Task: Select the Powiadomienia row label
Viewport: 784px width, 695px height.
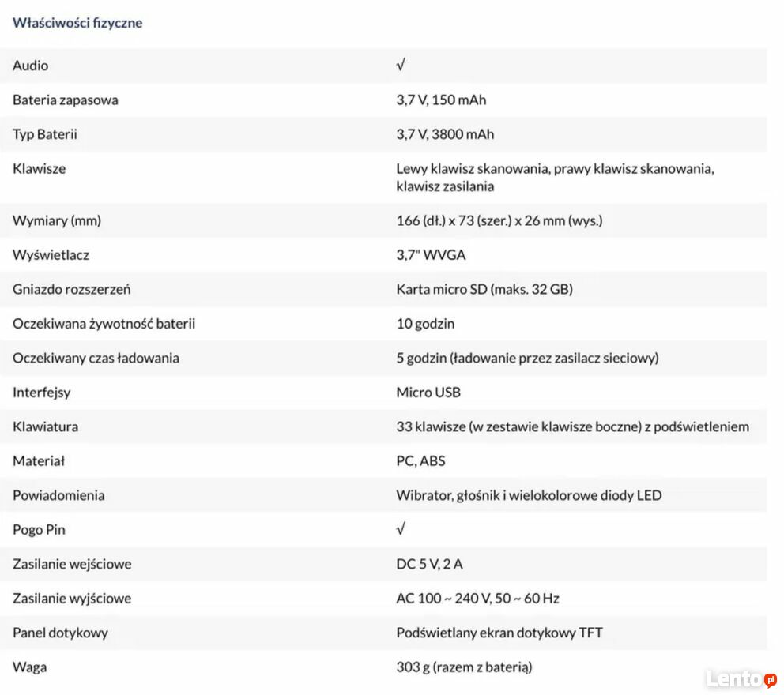Action: point(58,496)
